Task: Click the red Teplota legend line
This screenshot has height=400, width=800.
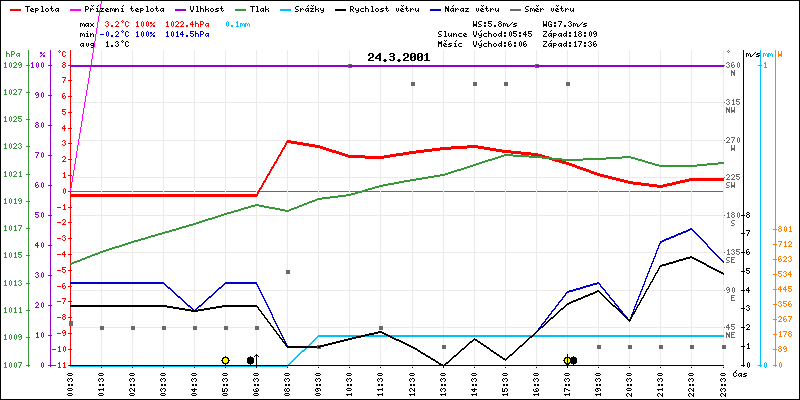Action: [x=13, y=8]
